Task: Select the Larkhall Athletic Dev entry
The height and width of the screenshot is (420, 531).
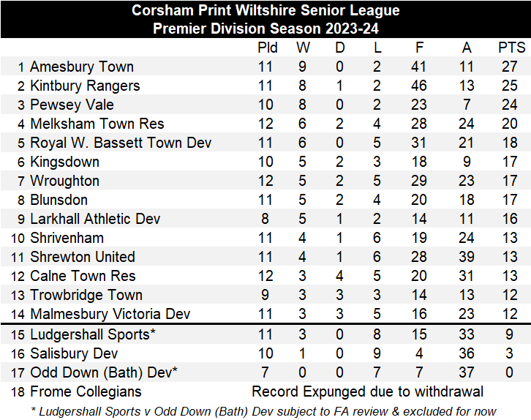Action: [95, 219]
